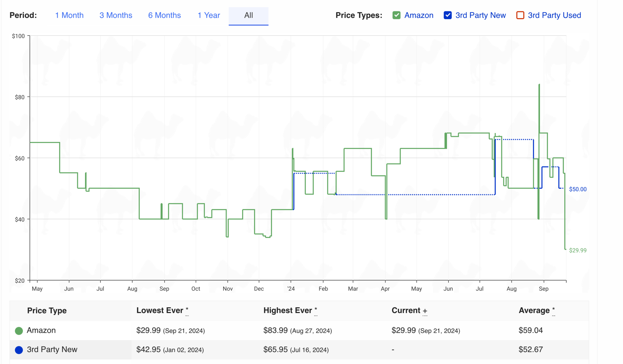Click the Current plus footnote marker
Image resolution: width=623 pixels, height=364 pixels.
pyautogui.click(x=425, y=311)
